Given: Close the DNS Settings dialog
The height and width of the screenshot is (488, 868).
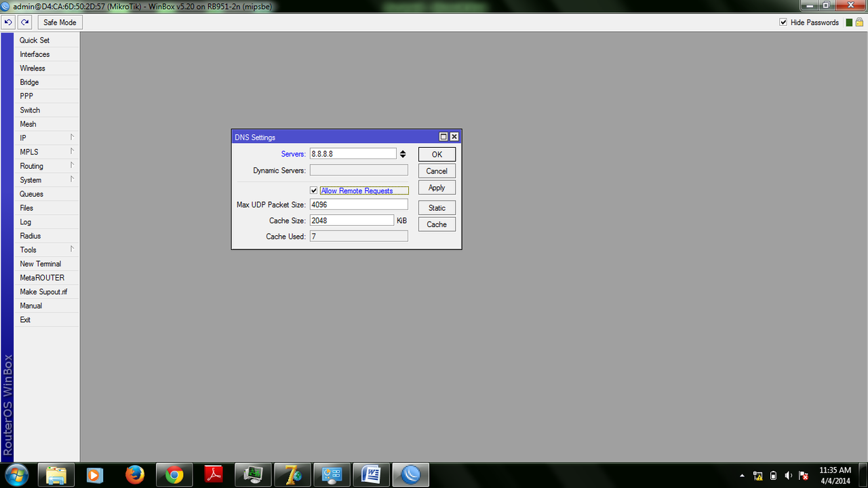Looking at the screenshot, I should click(454, 137).
